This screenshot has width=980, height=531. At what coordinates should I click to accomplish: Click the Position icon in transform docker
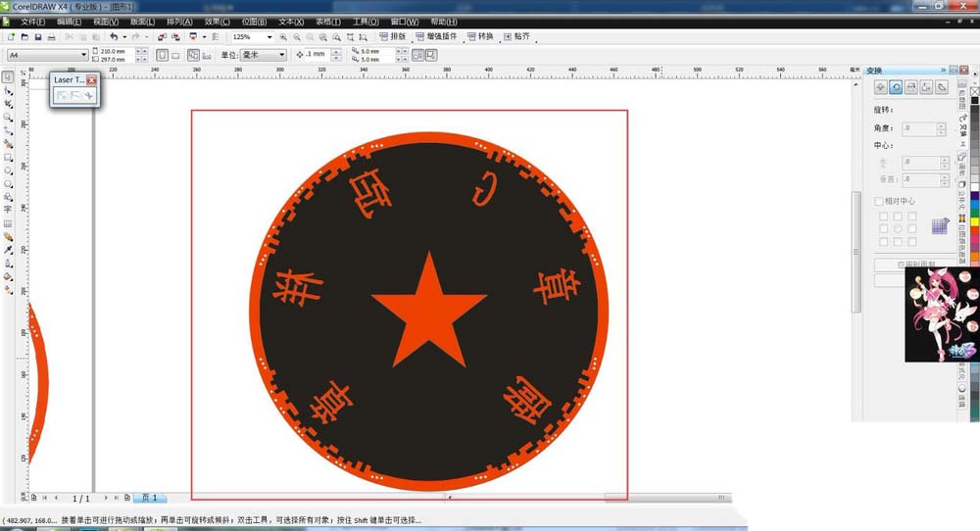(880, 87)
